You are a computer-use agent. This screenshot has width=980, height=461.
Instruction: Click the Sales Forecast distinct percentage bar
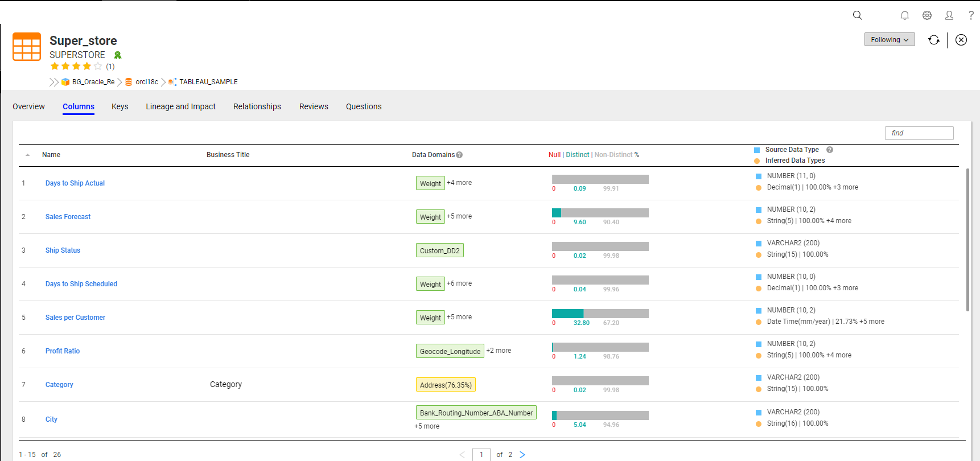click(x=600, y=213)
